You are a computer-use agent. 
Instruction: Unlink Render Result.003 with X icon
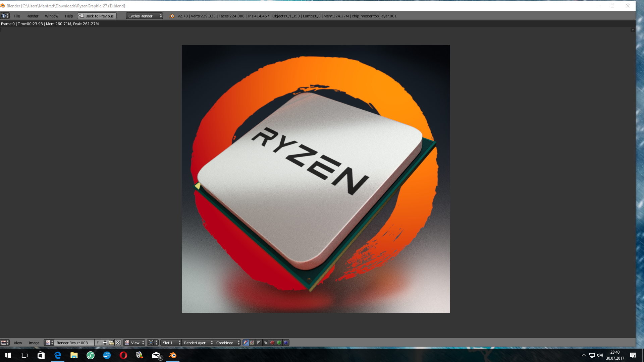coord(118,343)
